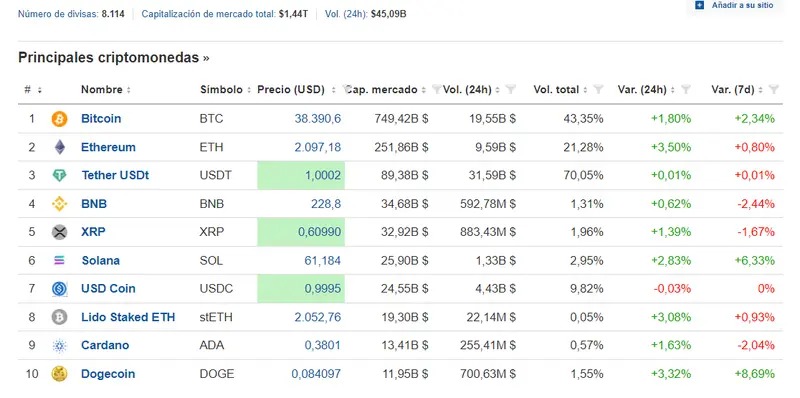Click the Bitcoin orange coin icon
Viewport: 800px width, 398px height.
pos(59,119)
